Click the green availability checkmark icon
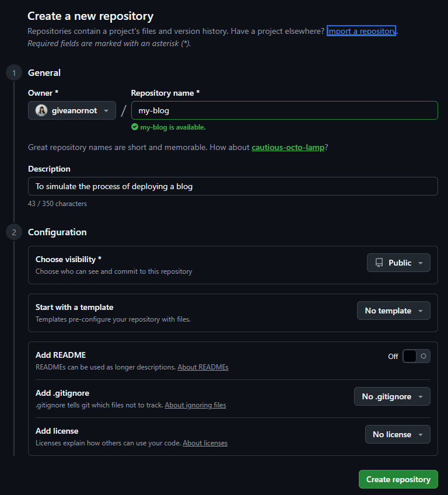Viewport: 448px width, 495px height. pos(135,127)
